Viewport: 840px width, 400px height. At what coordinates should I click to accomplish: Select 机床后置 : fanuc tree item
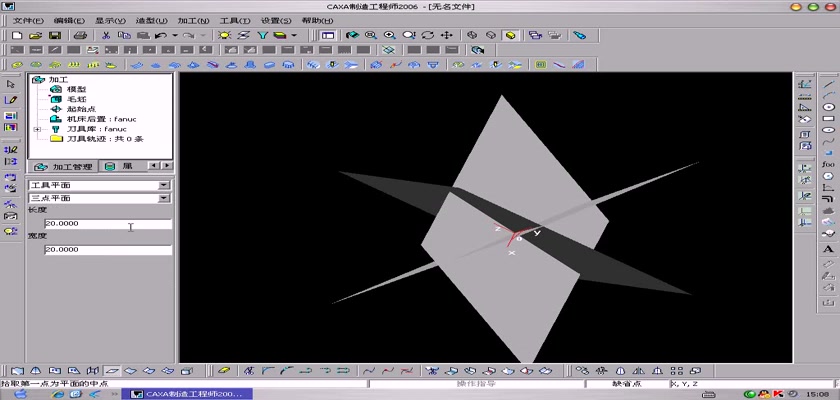(x=101, y=119)
